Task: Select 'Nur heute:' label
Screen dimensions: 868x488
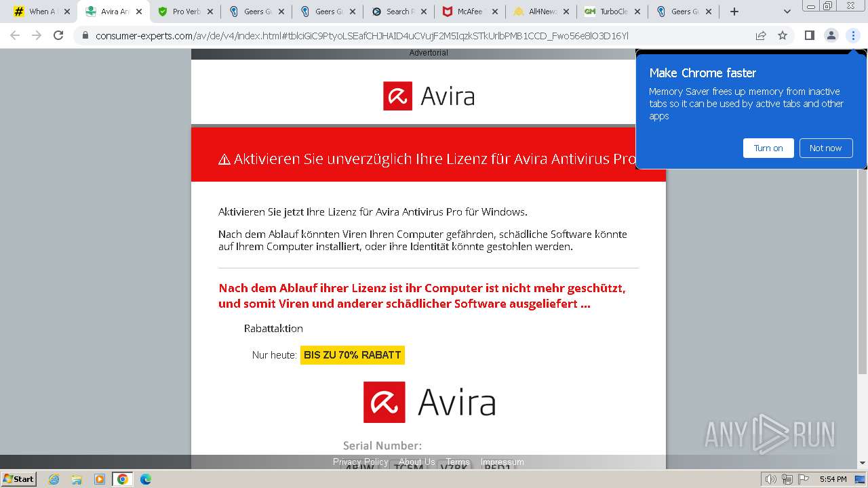Action: pyautogui.click(x=275, y=354)
